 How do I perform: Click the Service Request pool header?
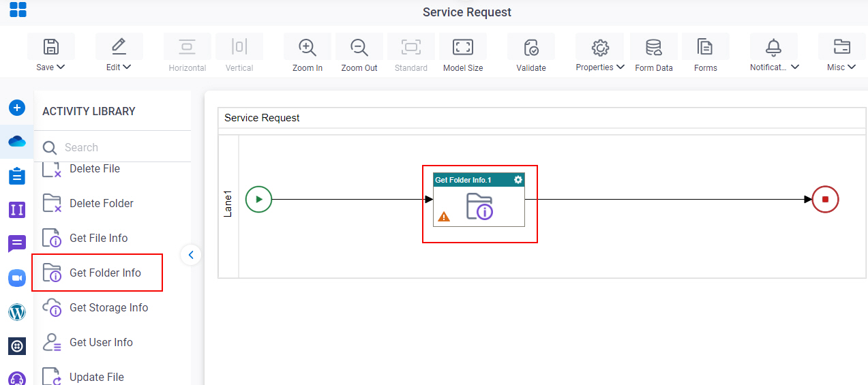pyautogui.click(x=542, y=118)
